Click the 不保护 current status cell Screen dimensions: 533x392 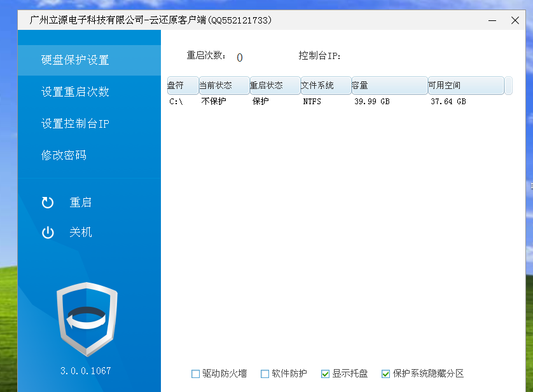[214, 102]
